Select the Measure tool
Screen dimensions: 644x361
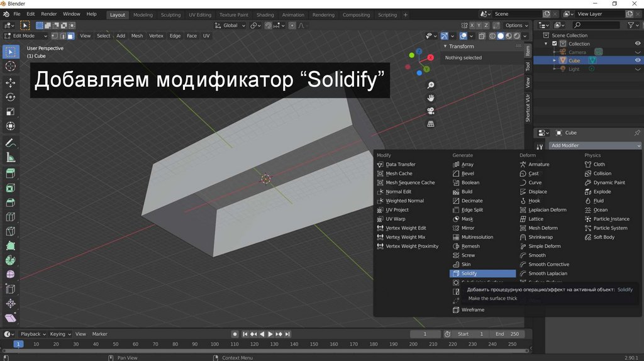(x=11, y=158)
